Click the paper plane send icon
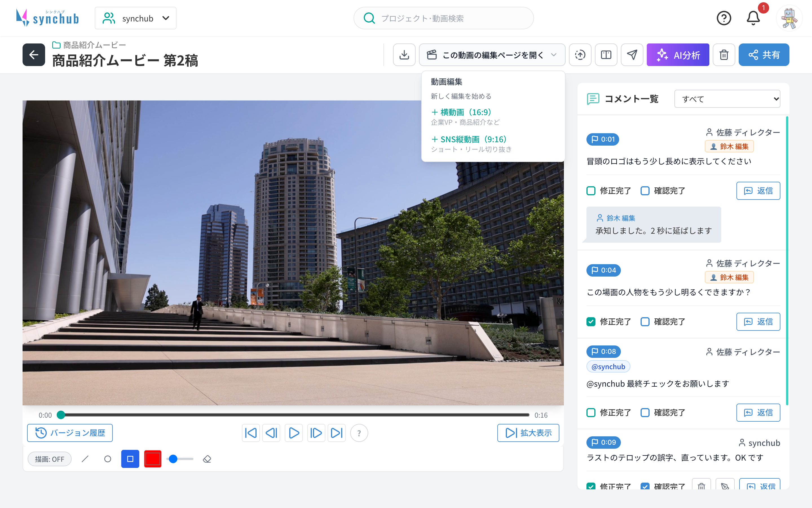812x508 pixels. pyautogui.click(x=632, y=55)
